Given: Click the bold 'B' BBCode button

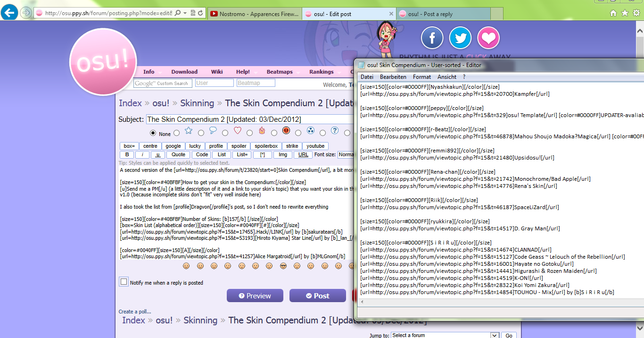Looking at the screenshot, I should coord(127,154).
